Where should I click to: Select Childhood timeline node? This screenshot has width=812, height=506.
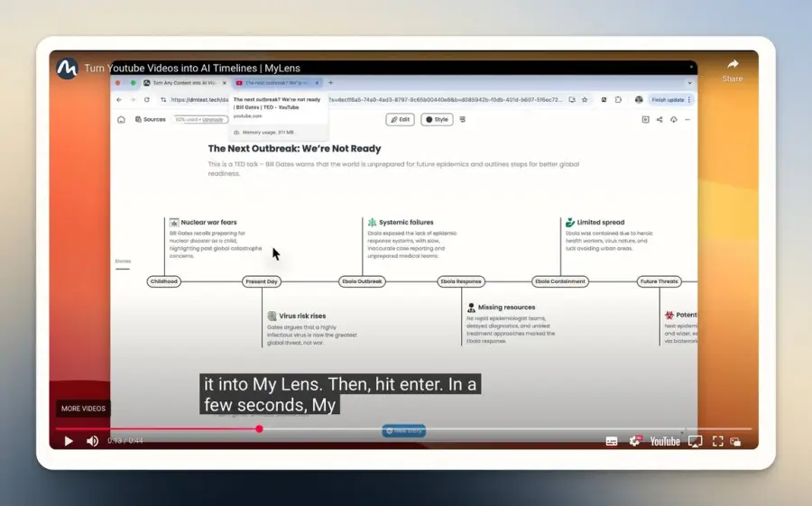(163, 281)
